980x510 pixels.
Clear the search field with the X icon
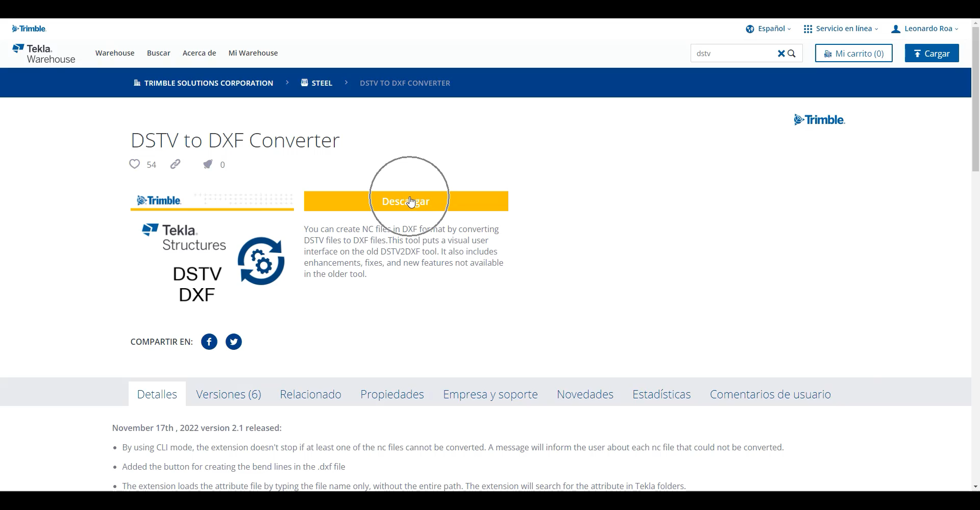[x=781, y=53]
